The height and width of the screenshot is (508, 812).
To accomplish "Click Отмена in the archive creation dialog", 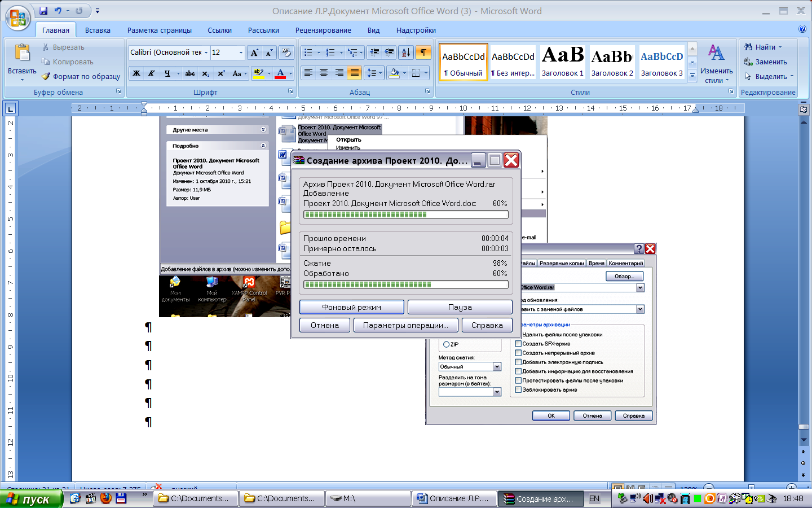I will click(x=325, y=325).
